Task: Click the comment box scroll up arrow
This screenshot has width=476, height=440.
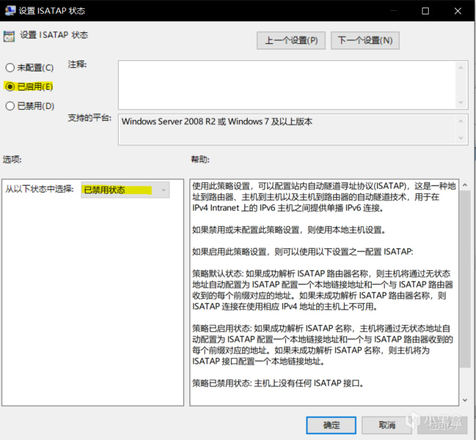Action: coord(461,68)
